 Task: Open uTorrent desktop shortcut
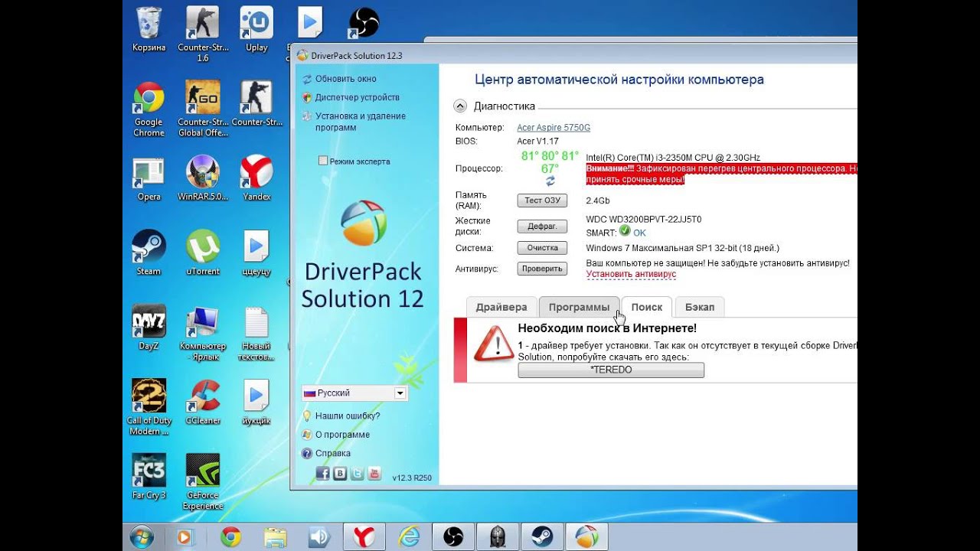pos(203,253)
